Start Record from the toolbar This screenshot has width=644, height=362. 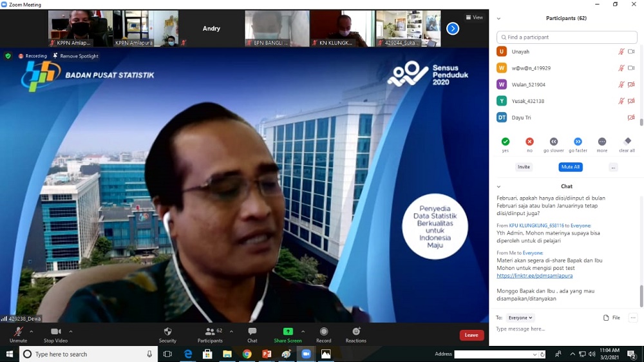(x=324, y=335)
